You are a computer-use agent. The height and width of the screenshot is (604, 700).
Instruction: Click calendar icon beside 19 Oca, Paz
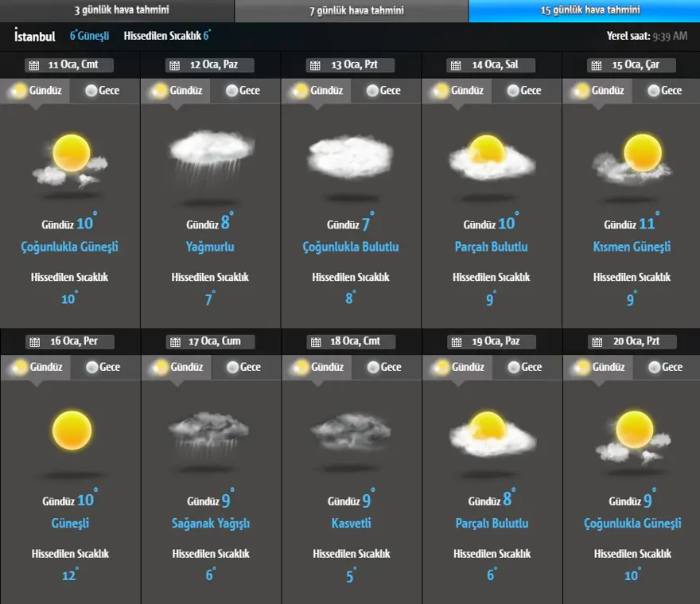pos(456,341)
